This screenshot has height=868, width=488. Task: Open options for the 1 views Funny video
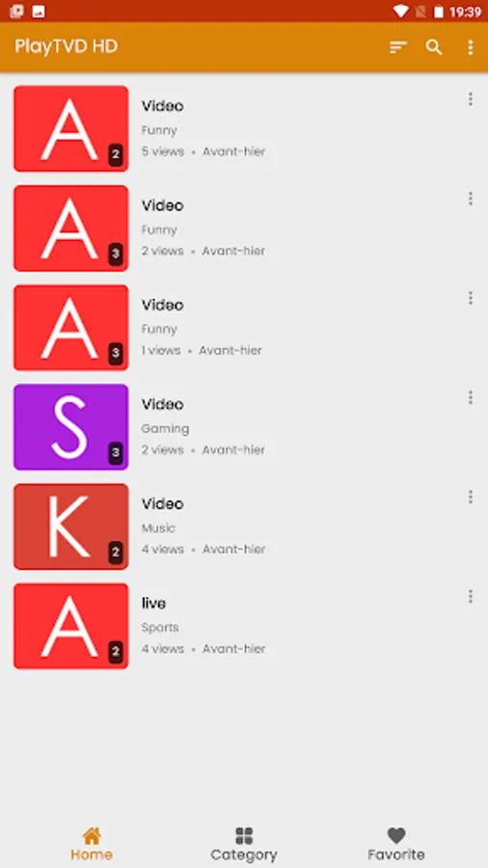(x=471, y=298)
